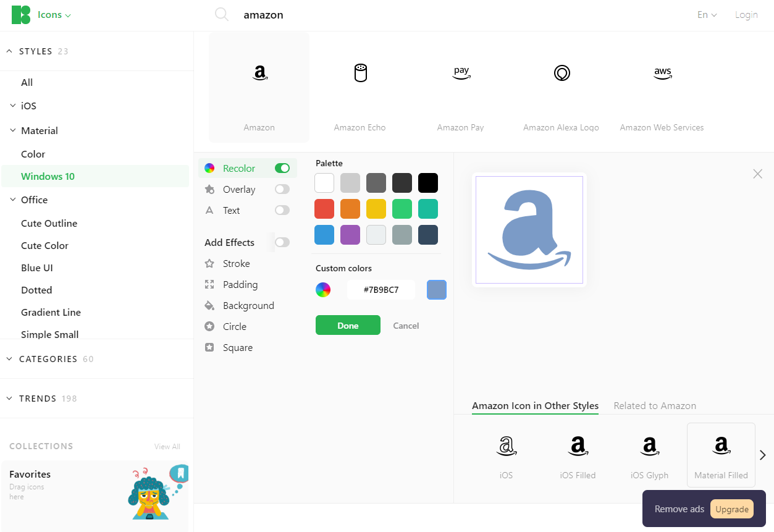Click the large Amazon icon preview
This screenshot has width=774, height=532.
click(x=529, y=230)
